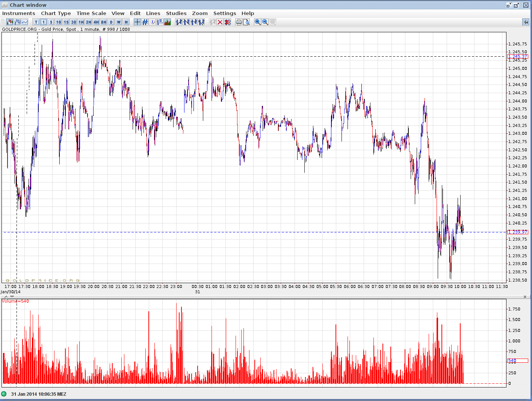Switch to line chart display mode
The width and height of the screenshot is (532, 401).
(x=25, y=22)
